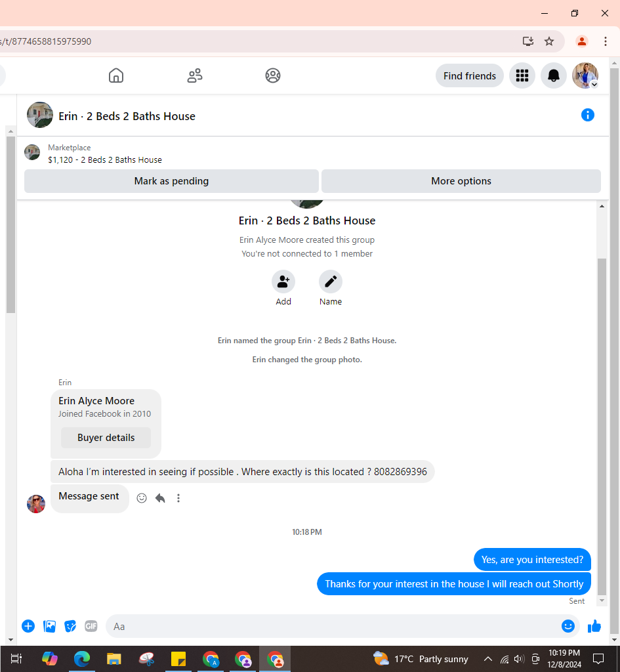Open the notifications bell
This screenshot has width=620, height=672.
(554, 76)
